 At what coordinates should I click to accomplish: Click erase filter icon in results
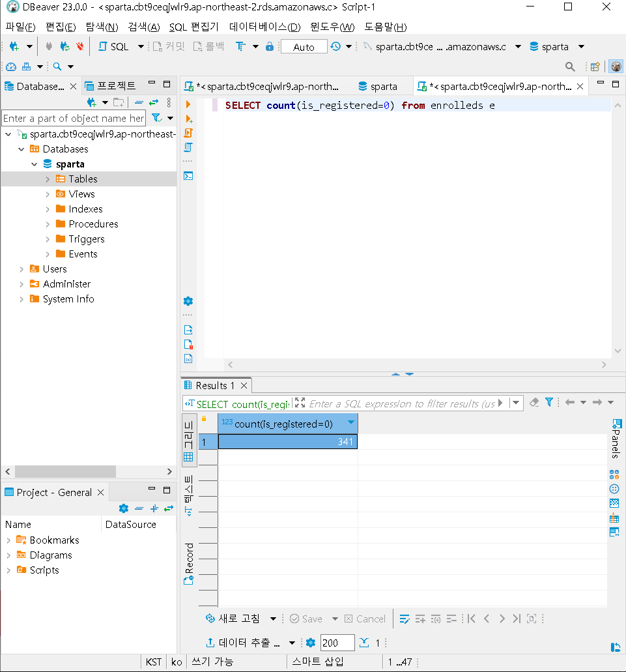(534, 402)
